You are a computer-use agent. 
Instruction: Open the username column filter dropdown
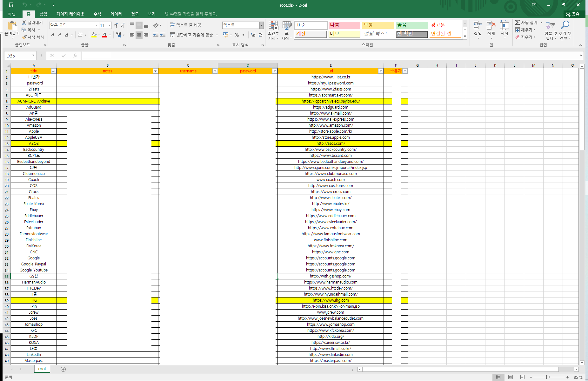point(215,71)
